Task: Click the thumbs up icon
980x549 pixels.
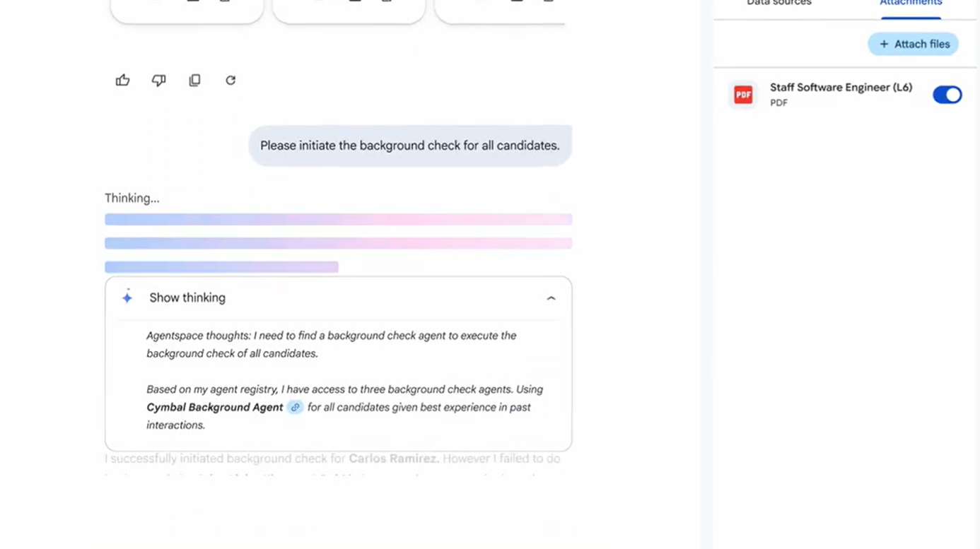Action: [123, 80]
